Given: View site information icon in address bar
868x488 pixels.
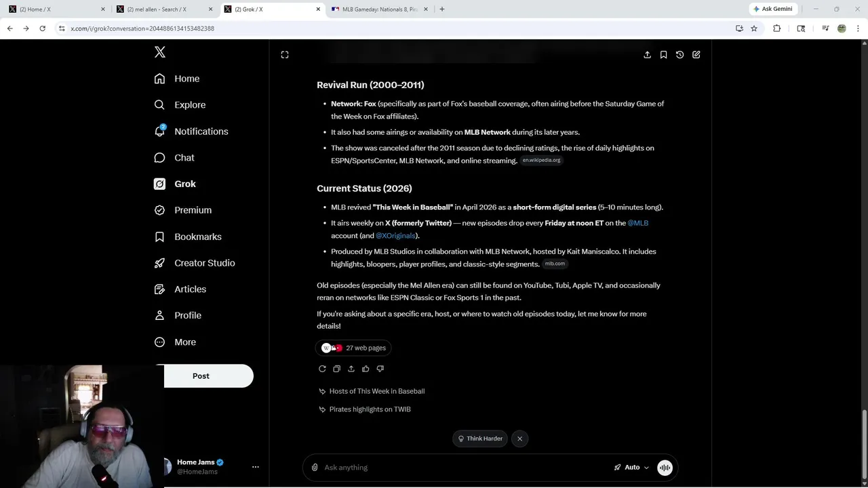Looking at the screenshot, I should click(x=62, y=28).
